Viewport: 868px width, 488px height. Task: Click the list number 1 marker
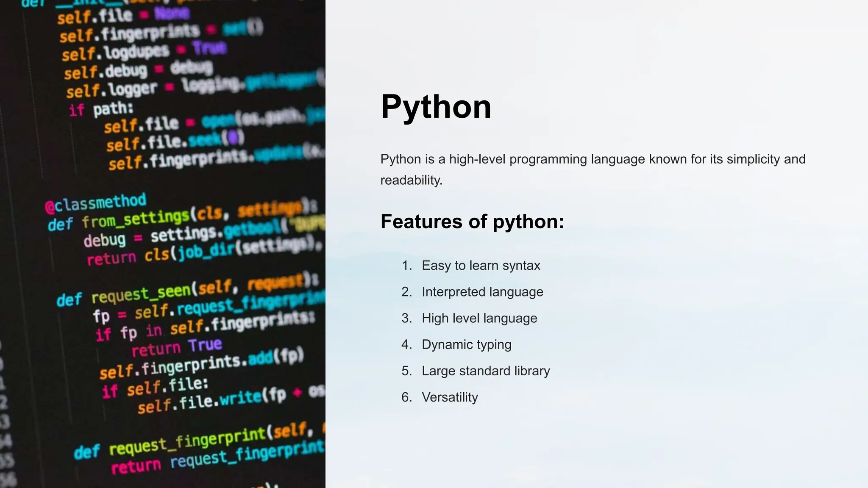tap(406, 266)
